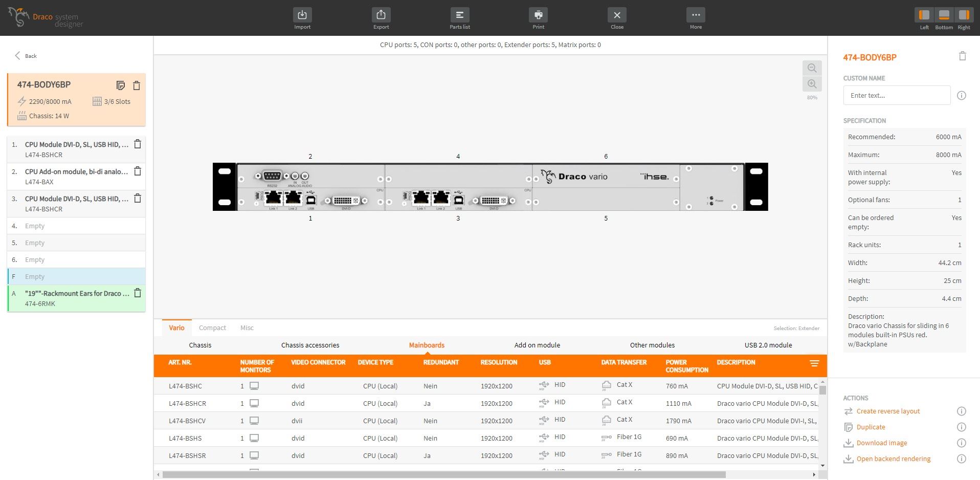
Task: Click the Print icon
Action: point(538,15)
